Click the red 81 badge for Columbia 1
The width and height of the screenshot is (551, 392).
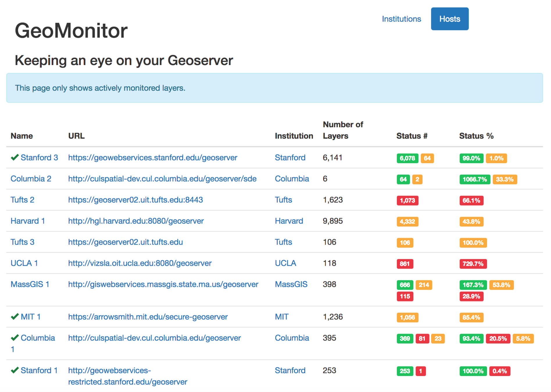pos(422,339)
